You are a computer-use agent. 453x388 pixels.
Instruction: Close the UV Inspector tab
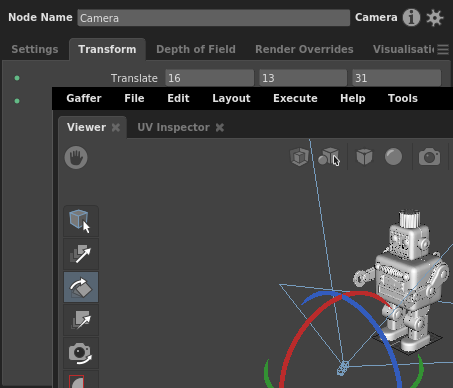pyautogui.click(x=220, y=127)
